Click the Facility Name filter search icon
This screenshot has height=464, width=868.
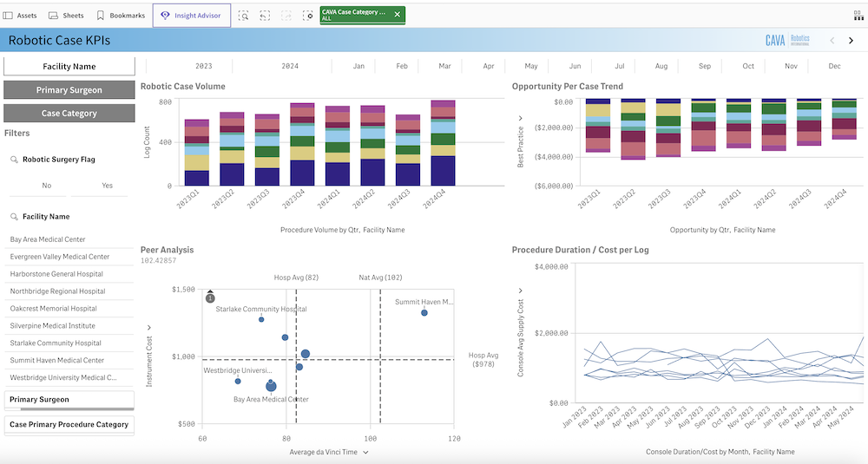click(16, 217)
